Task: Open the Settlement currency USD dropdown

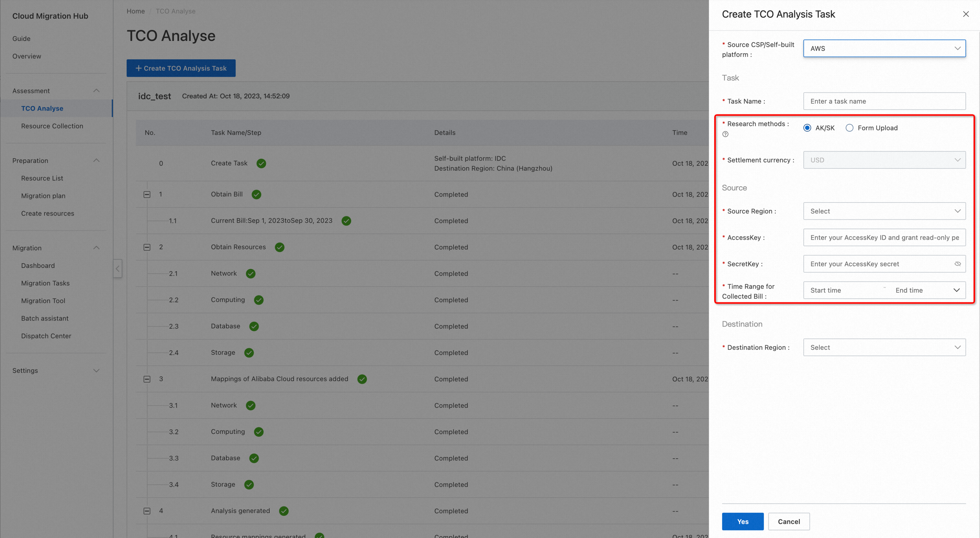Action: coord(884,160)
